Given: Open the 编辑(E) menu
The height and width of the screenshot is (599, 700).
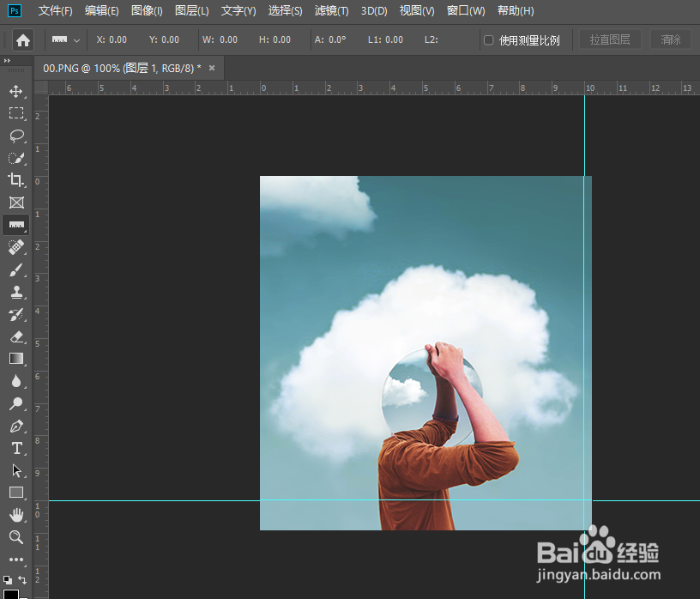Looking at the screenshot, I should [102, 10].
